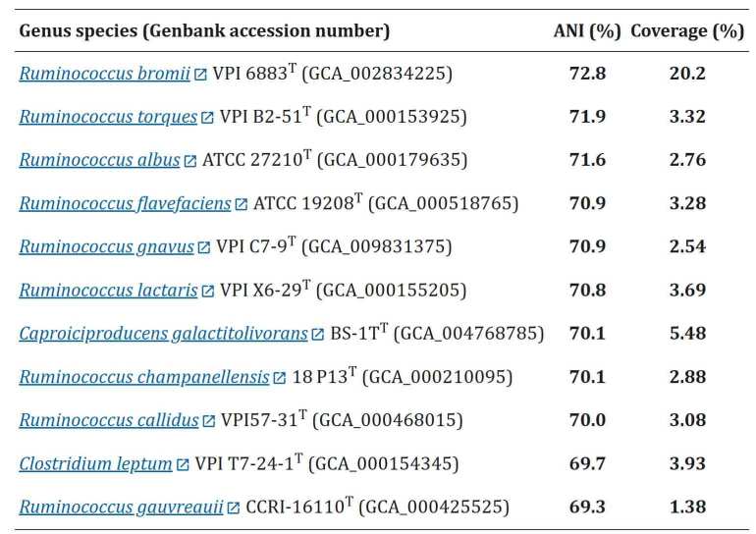Follow the Caproiciproducens galactitolivorans link
Image resolution: width=756 pixels, height=534 pixels.
tap(163, 334)
